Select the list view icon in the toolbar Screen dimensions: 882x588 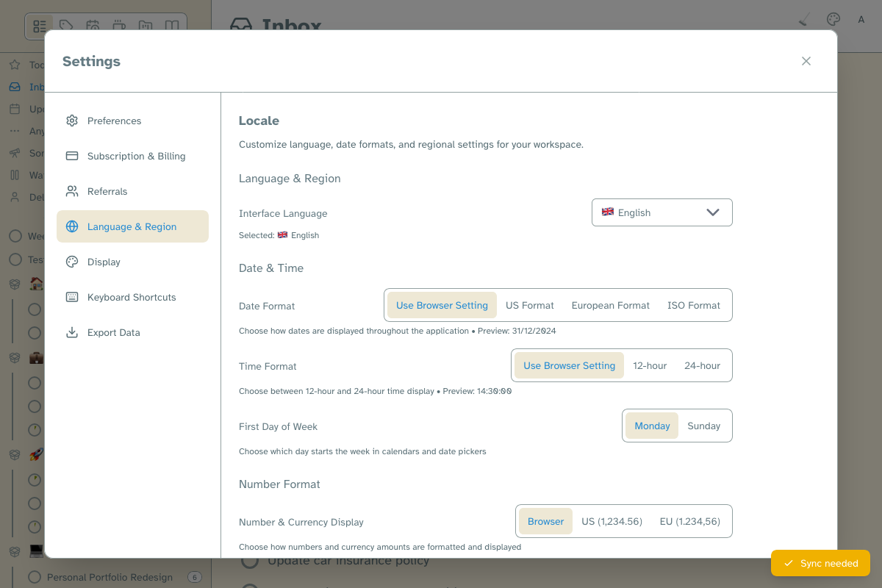click(39, 26)
